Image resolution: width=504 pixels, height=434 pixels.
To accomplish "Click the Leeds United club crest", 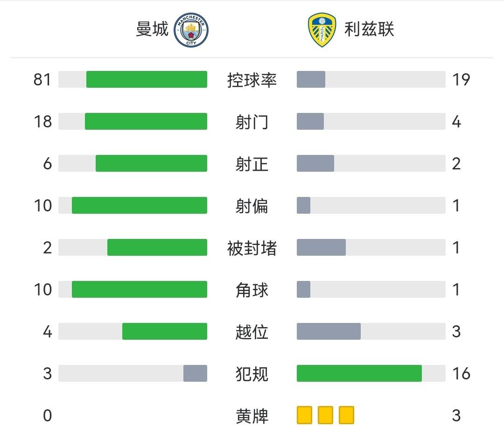I will point(322,29).
